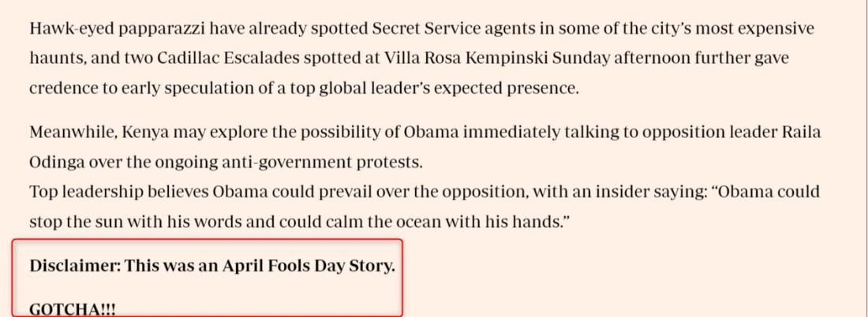Click the phrase 'April Fools Day Story'
Screen dimensions: 868x317
[x=307, y=266]
